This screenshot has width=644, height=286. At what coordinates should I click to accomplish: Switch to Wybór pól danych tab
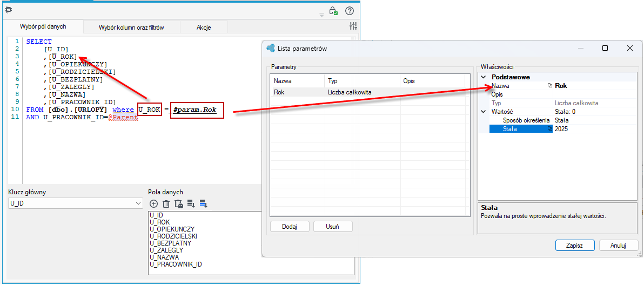point(43,26)
